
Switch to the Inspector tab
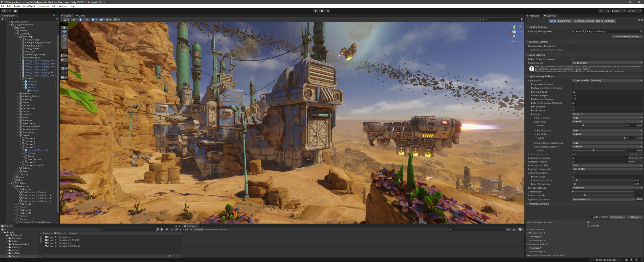click(x=533, y=16)
